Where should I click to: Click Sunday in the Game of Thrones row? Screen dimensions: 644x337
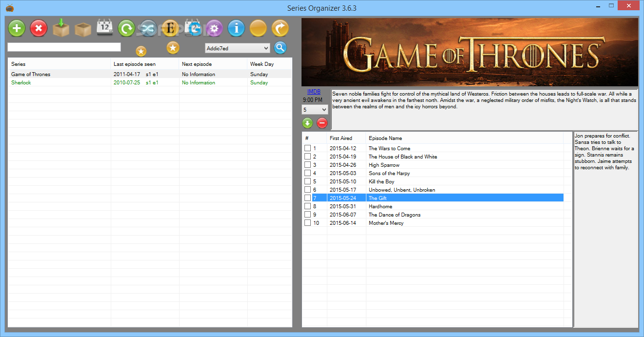pyautogui.click(x=259, y=74)
